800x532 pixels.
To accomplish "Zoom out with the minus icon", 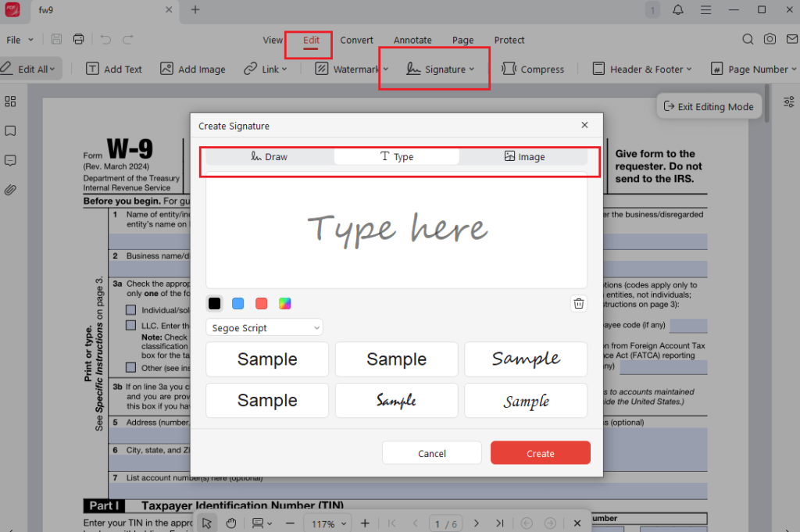I will point(290,523).
